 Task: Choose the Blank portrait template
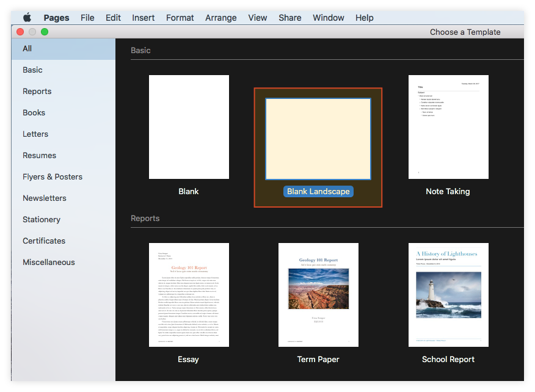tap(188, 126)
